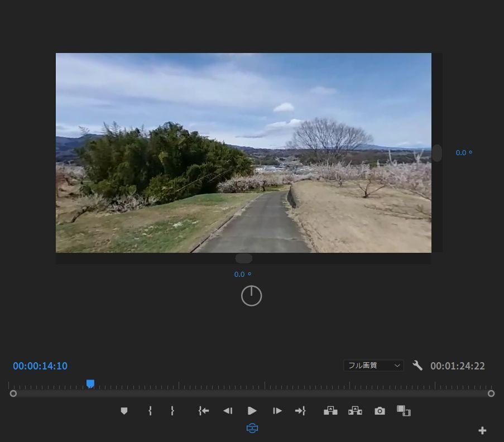This screenshot has width=504, height=442.
Task: Toggle the VR video display button
Action: (252, 428)
